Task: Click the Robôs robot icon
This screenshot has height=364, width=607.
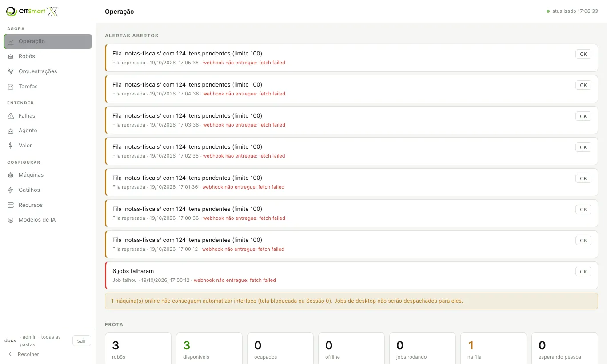Action: pos(11,56)
